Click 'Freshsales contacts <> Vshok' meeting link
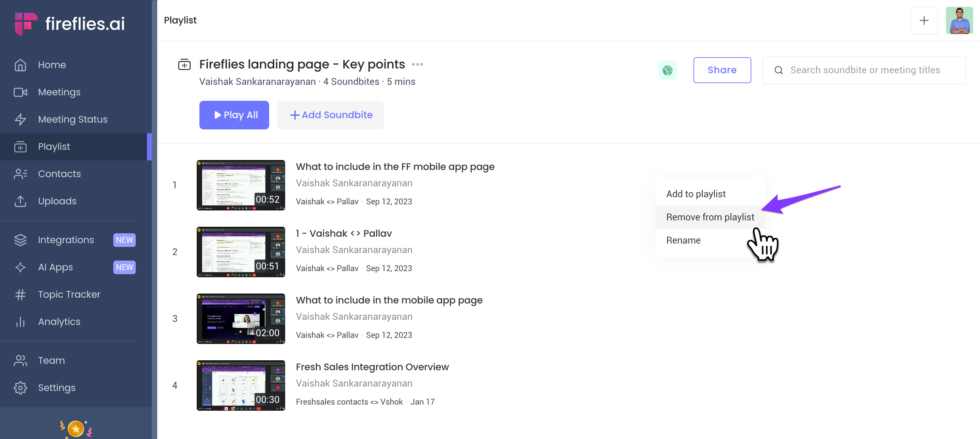 coord(349,402)
